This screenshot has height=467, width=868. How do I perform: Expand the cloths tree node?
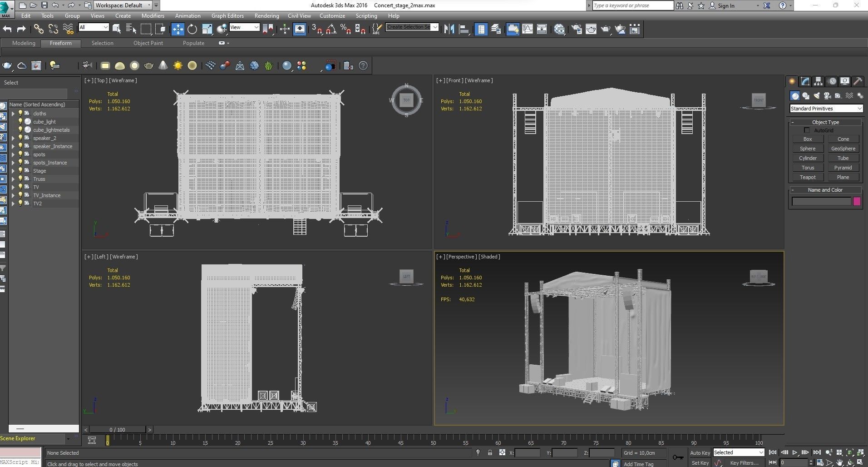[x=13, y=114]
